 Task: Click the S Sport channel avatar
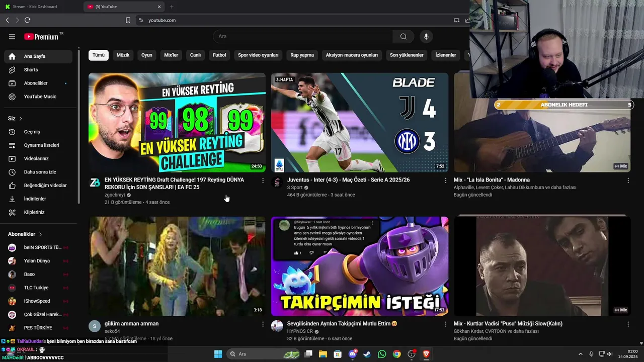277,182
